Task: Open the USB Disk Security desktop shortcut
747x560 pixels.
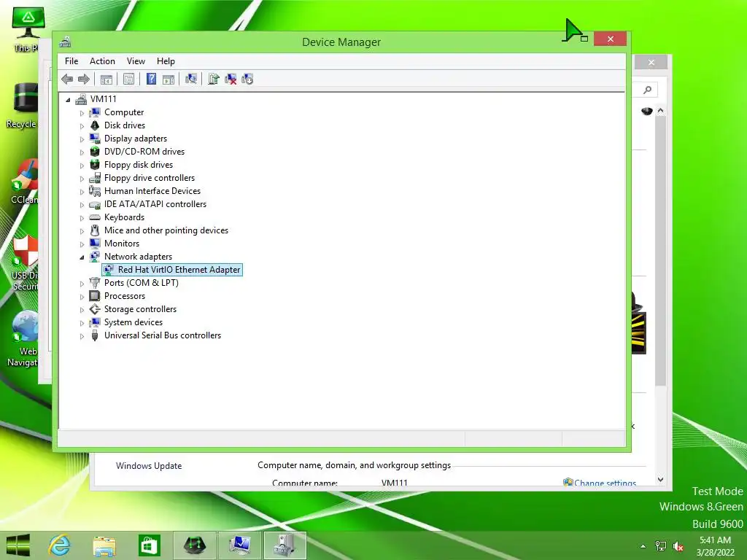Action: [x=25, y=262]
